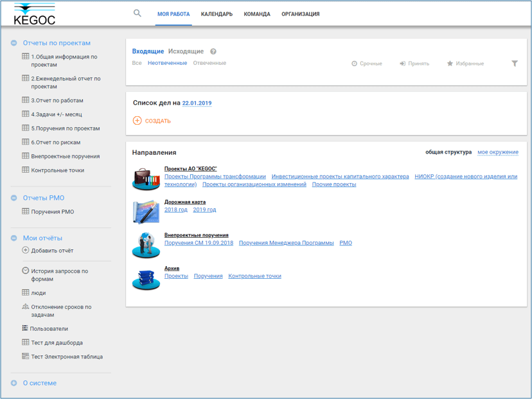
Task: Click the Внепроектные поручения people icon
Action: (x=146, y=245)
